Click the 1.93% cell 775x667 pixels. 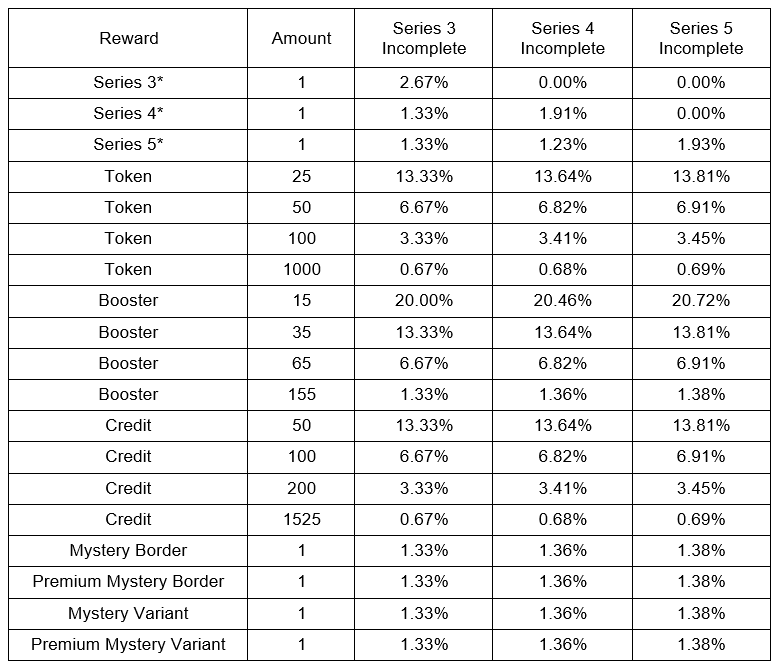pos(700,145)
